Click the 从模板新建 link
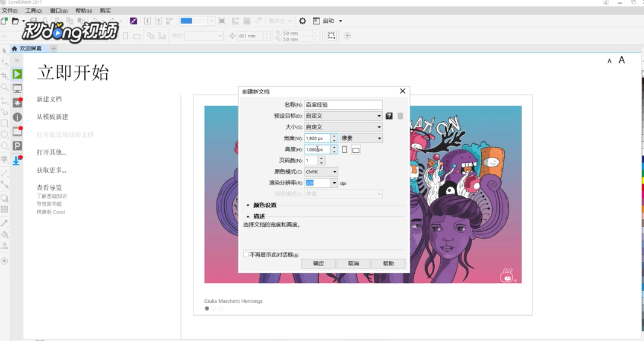Image resolution: width=644 pixels, height=341 pixels. (x=52, y=116)
